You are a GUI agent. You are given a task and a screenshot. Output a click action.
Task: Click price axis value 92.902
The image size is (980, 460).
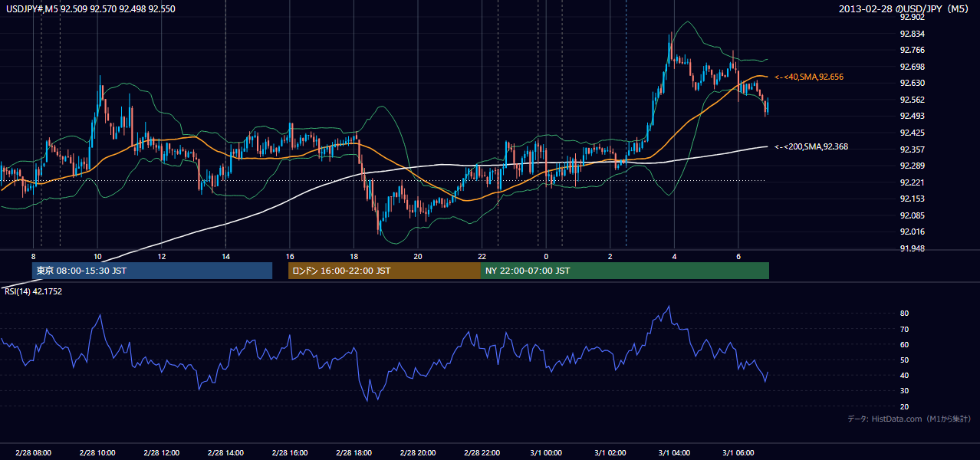tap(913, 17)
